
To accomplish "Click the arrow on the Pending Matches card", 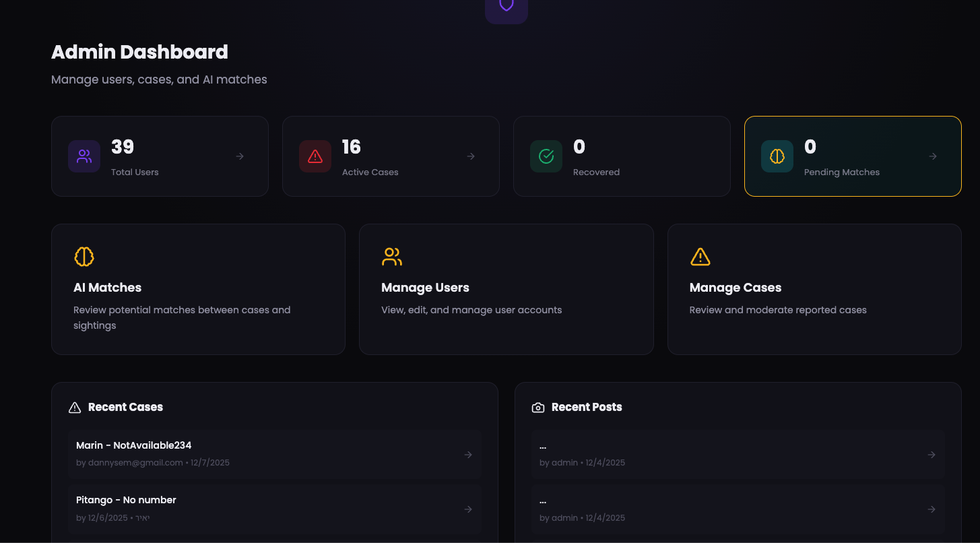I will pyautogui.click(x=933, y=156).
